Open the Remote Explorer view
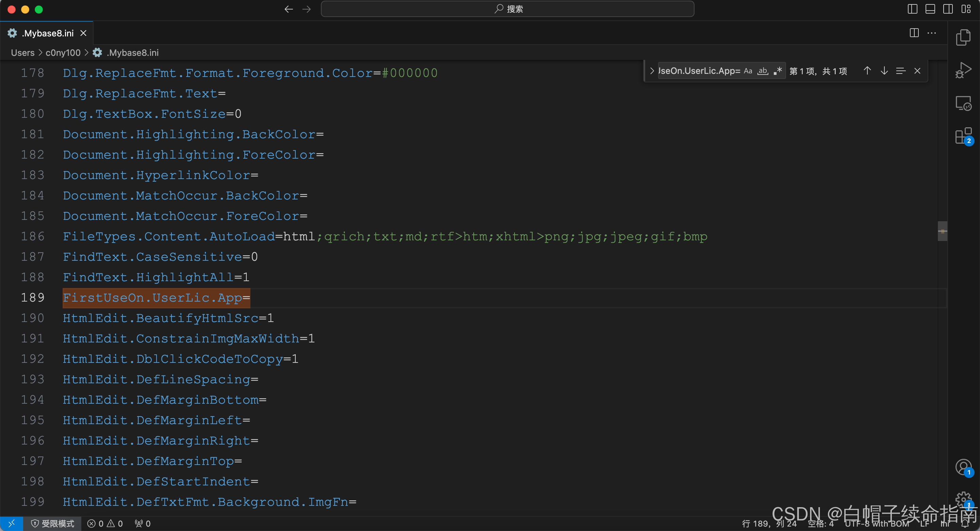 [963, 103]
